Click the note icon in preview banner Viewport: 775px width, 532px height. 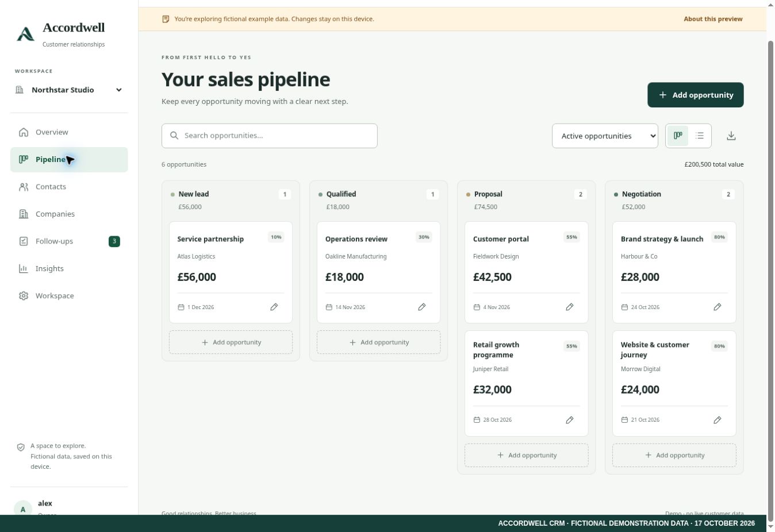pyautogui.click(x=166, y=19)
